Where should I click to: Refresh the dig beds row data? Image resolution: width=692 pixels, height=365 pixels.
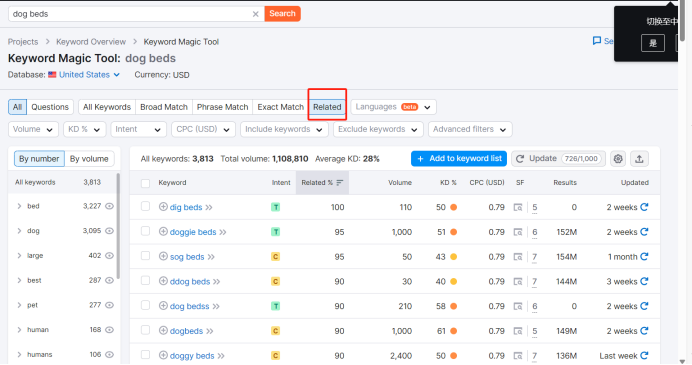point(644,207)
